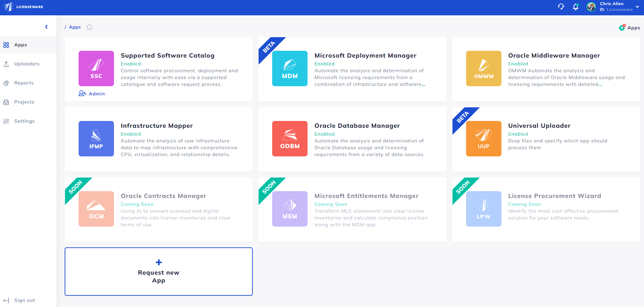Open the MDM app tile icon
The image size is (644, 307).
290,68
